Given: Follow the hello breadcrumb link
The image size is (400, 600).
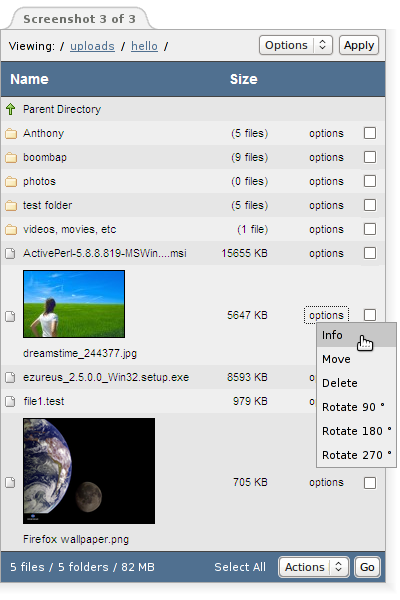Looking at the screenshot, I should pyautogui.click(x=144, y=46).
